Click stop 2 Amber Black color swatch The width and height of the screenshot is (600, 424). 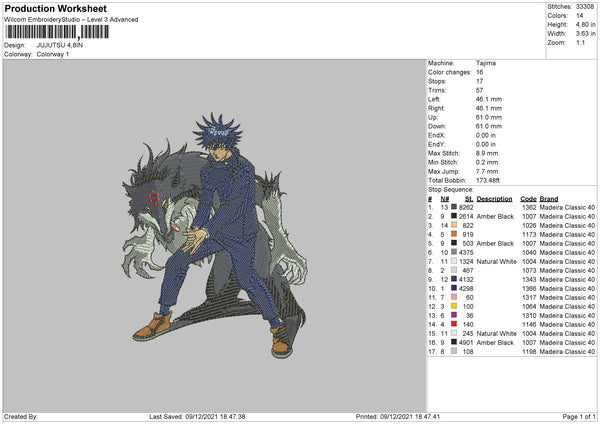click(x=454, y=216)
